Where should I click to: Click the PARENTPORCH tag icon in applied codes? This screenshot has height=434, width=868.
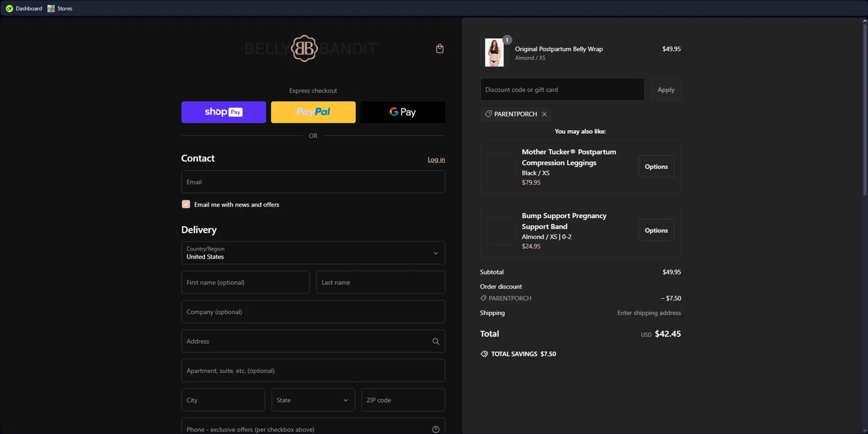488,114
